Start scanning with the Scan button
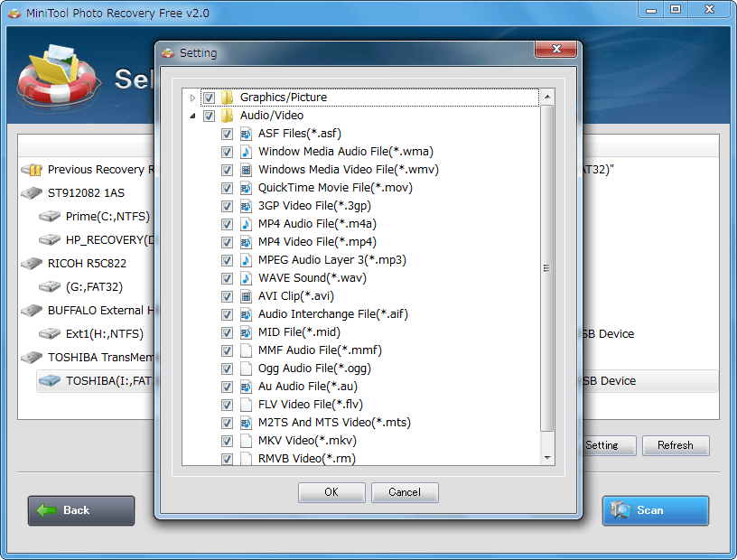737x560 pixels. point(656,510)
